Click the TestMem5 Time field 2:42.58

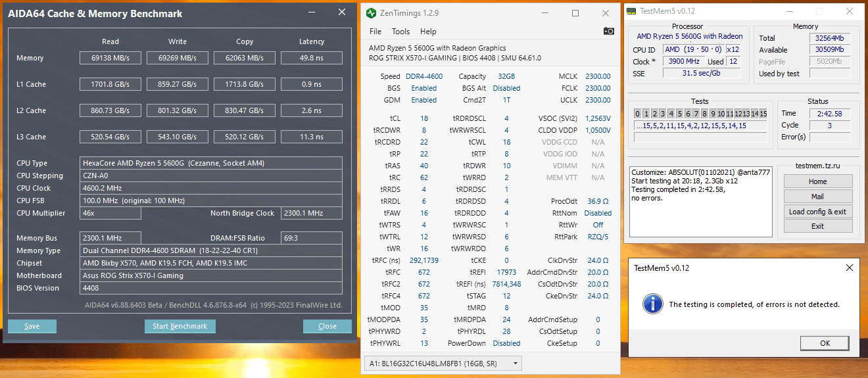click(x=829, y=114)
